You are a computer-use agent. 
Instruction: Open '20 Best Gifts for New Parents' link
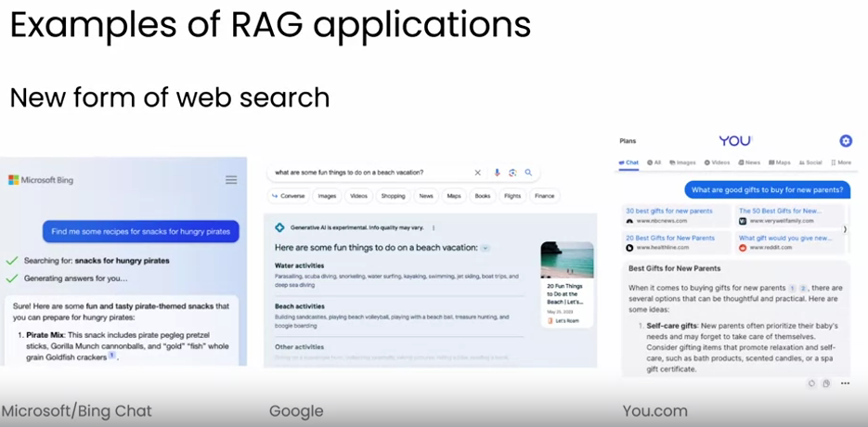pos(670,238)
